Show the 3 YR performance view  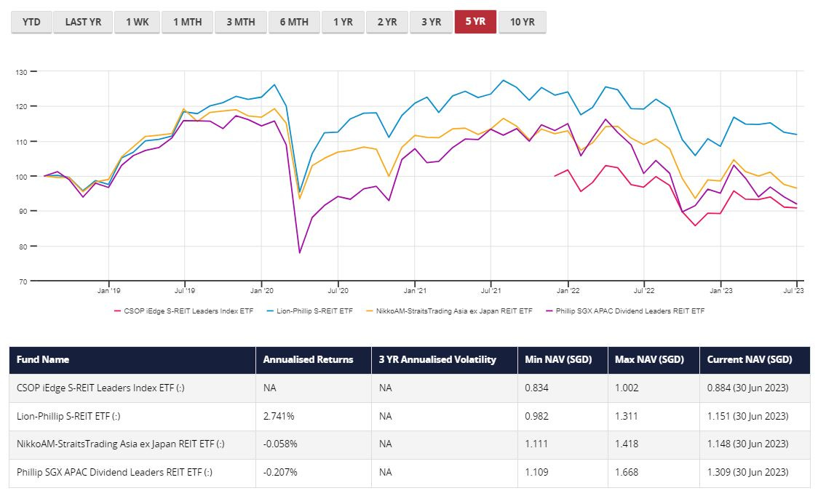point(431,22)
